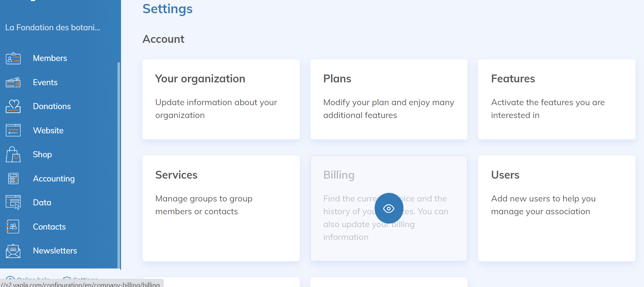Viewport: 644px width, 287px height.
Task: Open the Newsletters menu item
Action: click(55, 251)
